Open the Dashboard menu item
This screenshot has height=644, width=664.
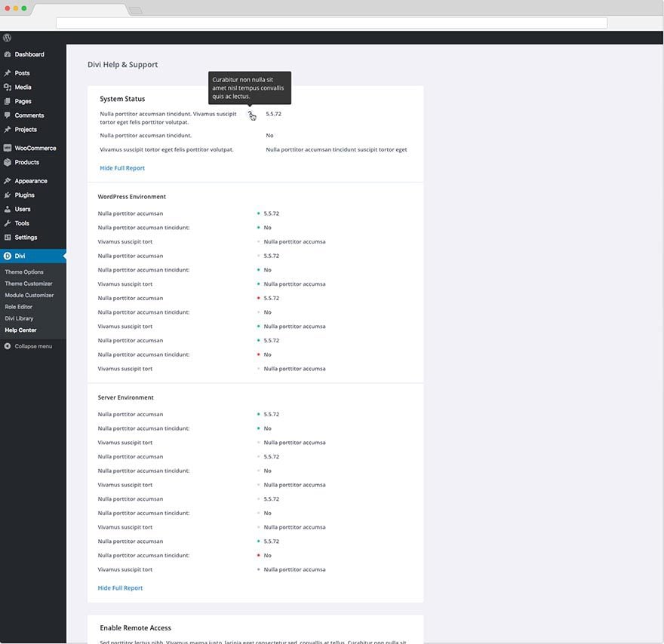29,54
